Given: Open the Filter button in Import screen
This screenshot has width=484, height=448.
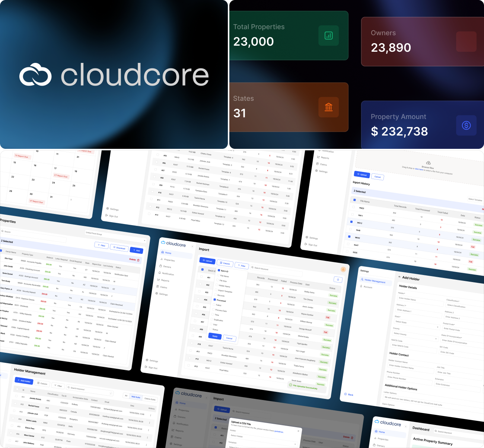Looking at the screenshot, I should pos(242,266).
